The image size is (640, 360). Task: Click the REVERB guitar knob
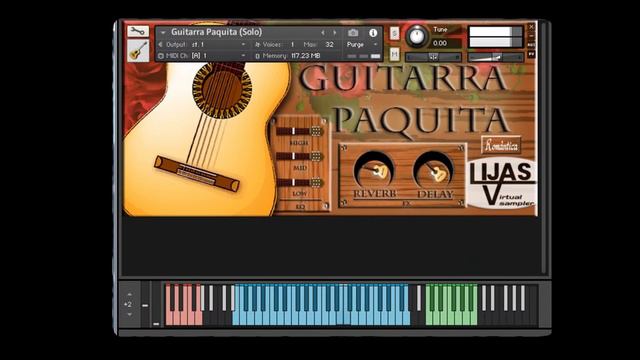(374, 170)
